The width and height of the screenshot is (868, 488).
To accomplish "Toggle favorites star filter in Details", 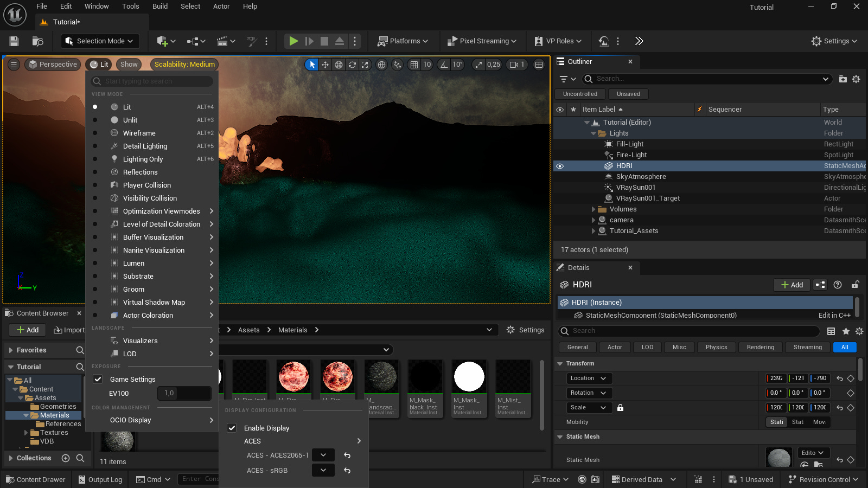I will [846, 331].
